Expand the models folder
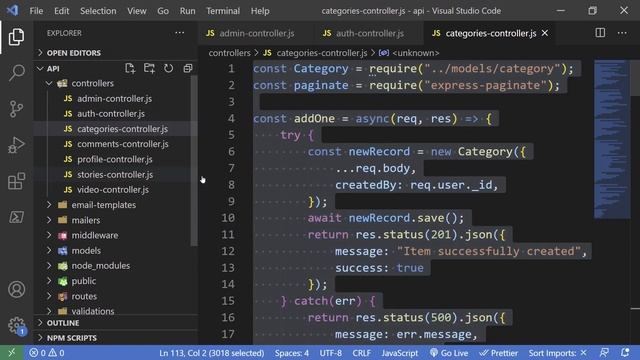The image size is (640, 360). click(116, 250)
